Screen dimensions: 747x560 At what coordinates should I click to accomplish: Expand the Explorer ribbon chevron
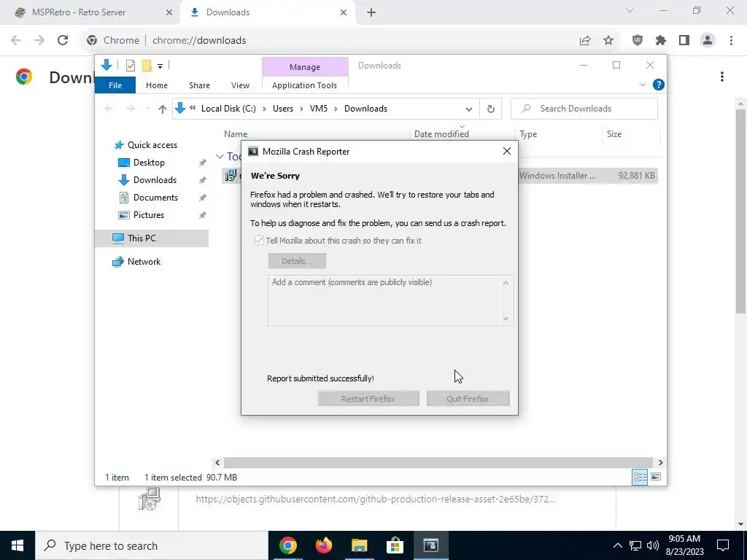(642, 85)
